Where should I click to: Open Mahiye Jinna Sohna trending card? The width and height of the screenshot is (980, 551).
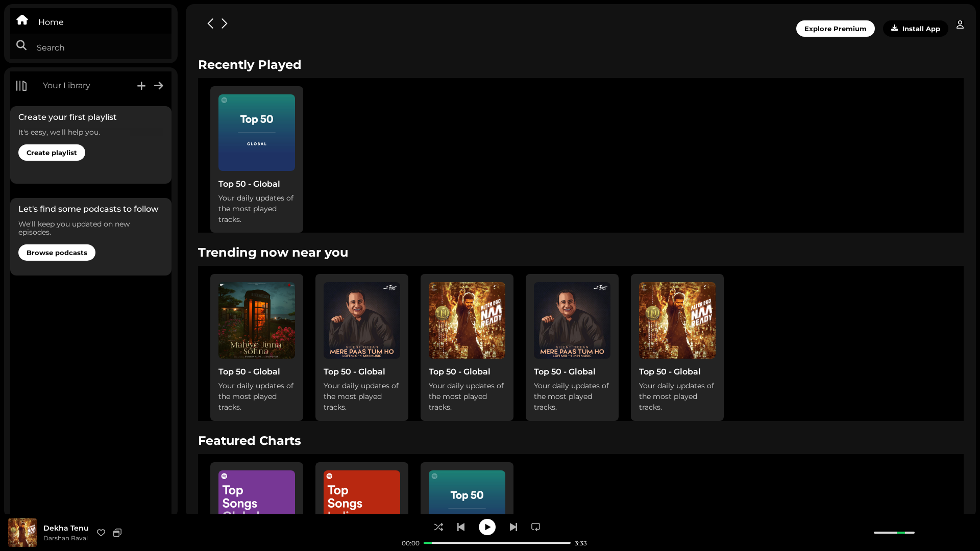(257, 347)
